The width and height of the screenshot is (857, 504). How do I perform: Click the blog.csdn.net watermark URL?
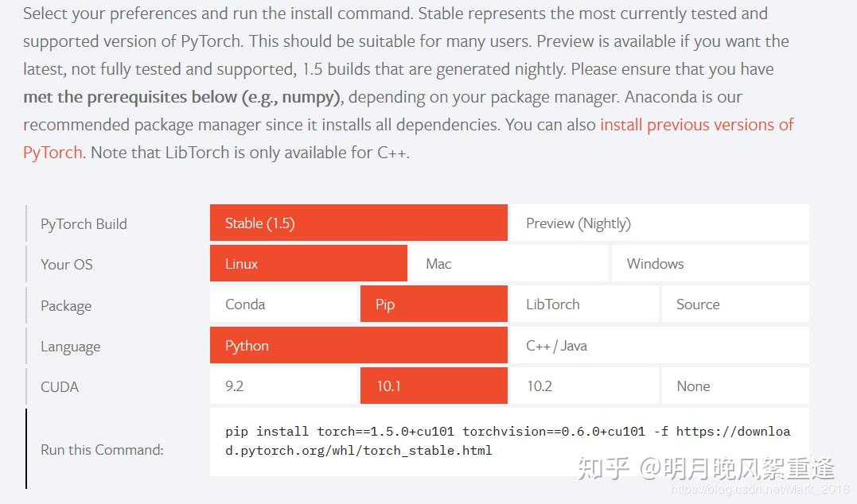coord(760,489)
